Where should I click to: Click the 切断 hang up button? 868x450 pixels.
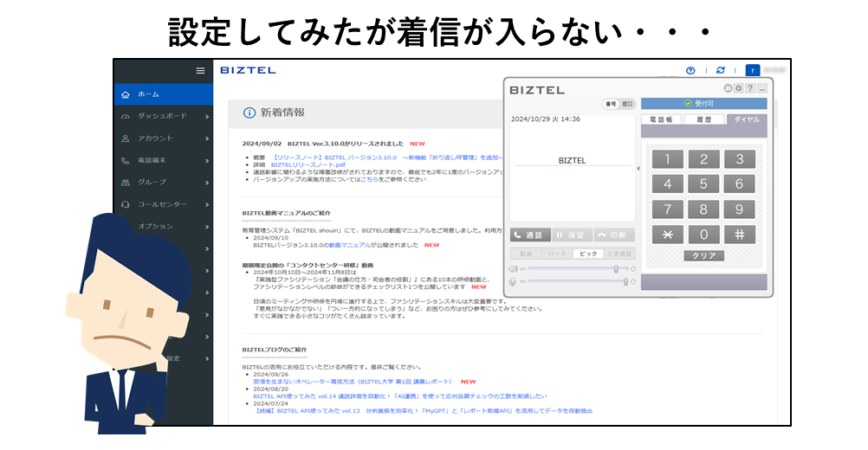[614, 235]
